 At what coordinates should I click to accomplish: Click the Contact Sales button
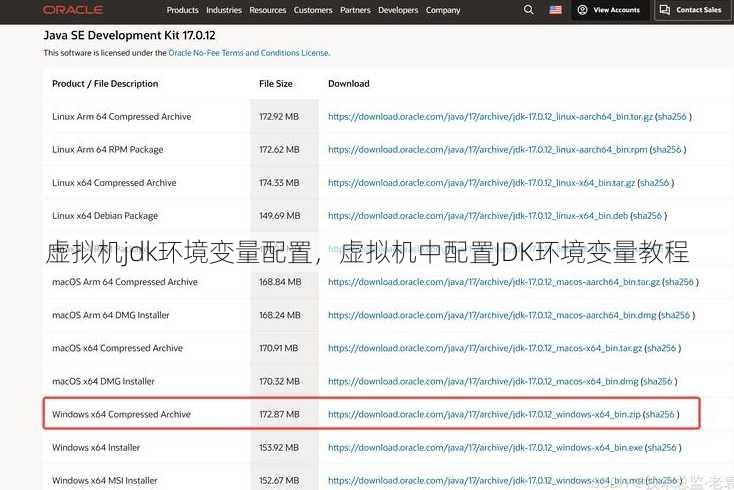pyautogui.click(x=691, y=10)
